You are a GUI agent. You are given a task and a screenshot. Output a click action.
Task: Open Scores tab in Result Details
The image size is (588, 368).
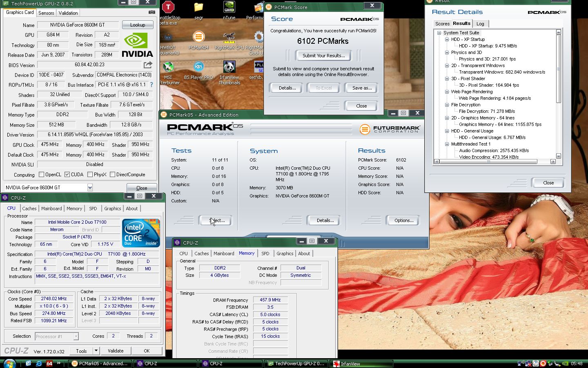[442, 24]
